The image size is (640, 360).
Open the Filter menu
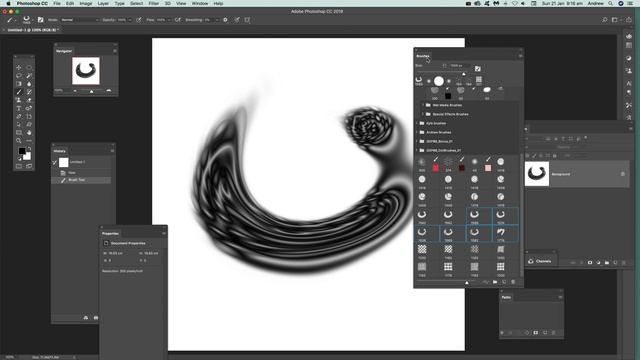click(x=153, y=3)
